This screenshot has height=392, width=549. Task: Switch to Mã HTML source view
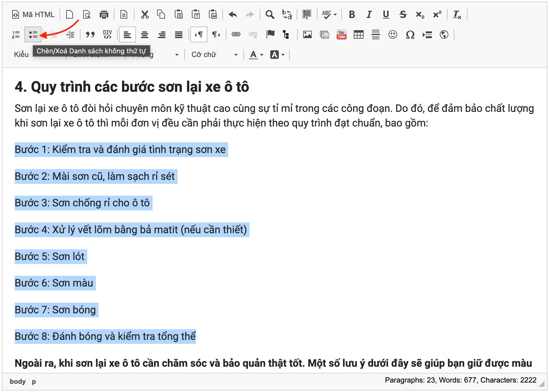tap(33, 15)
